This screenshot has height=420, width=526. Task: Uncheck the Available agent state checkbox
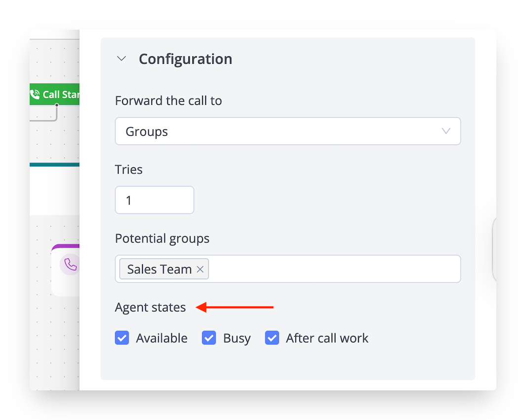pos(122,338)
